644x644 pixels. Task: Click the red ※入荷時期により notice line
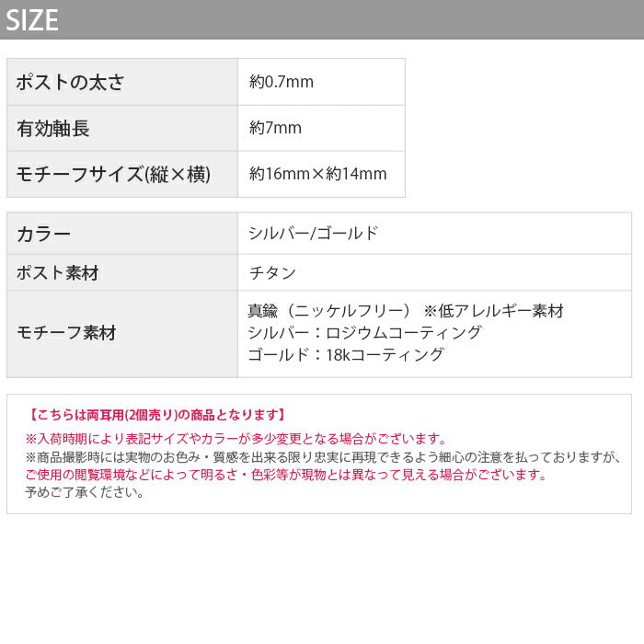(x=236, y=439)
